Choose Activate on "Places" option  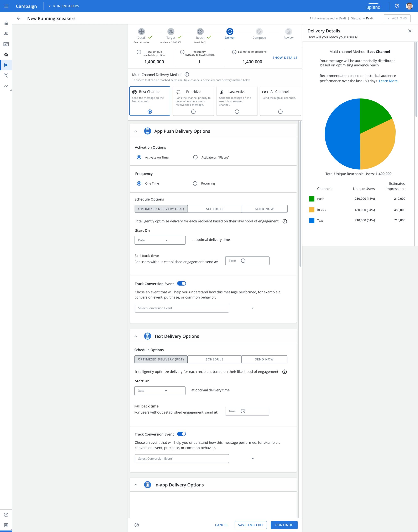point(195,157)
